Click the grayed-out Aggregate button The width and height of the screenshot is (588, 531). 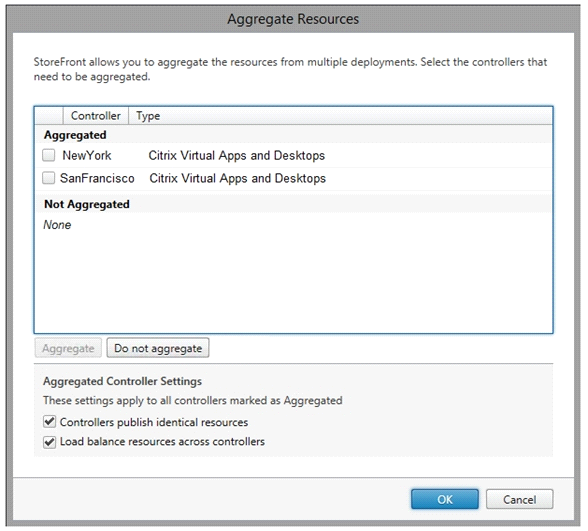point(68,348)
